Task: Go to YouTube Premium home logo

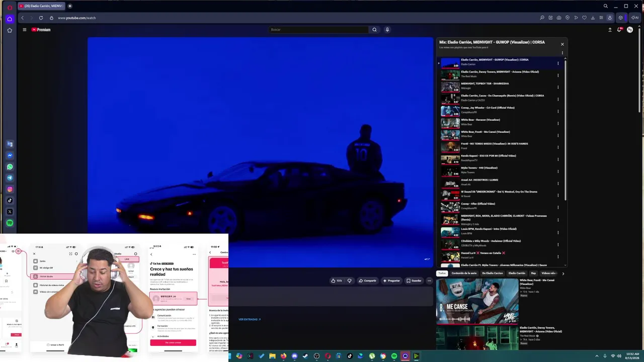Action: tap(41, 30)
